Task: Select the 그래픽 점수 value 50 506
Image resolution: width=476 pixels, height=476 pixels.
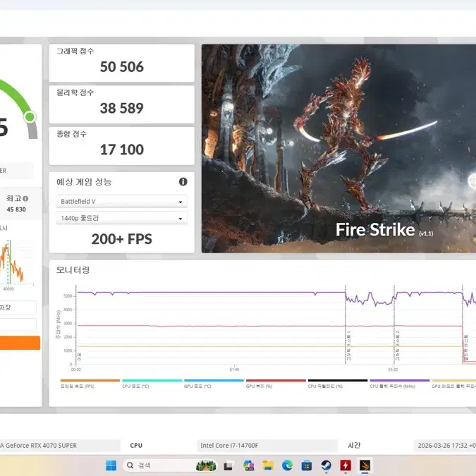Action: click(x=122, y=67)
